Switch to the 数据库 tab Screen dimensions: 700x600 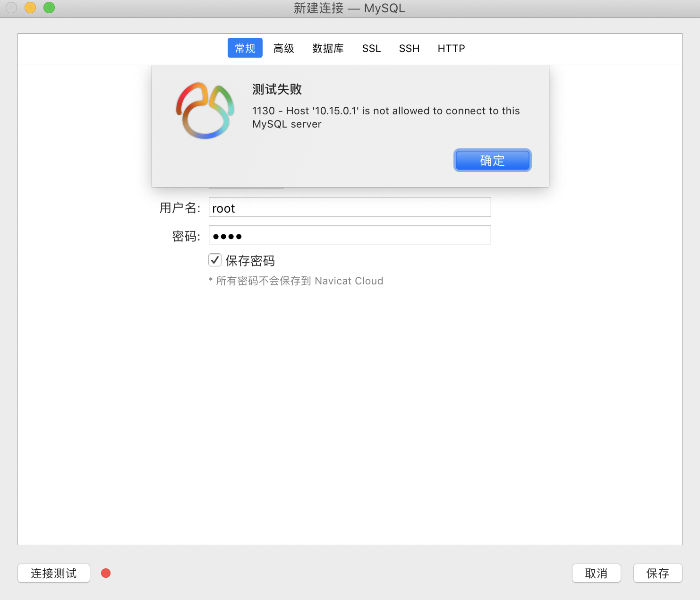click(328, 48)
